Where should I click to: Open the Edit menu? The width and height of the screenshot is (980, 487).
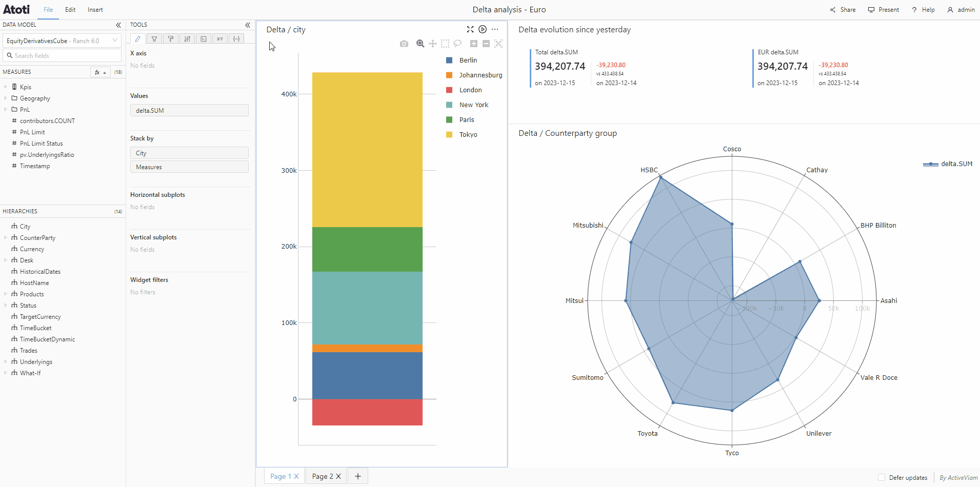pyautogui.click(x=70, y=10)
